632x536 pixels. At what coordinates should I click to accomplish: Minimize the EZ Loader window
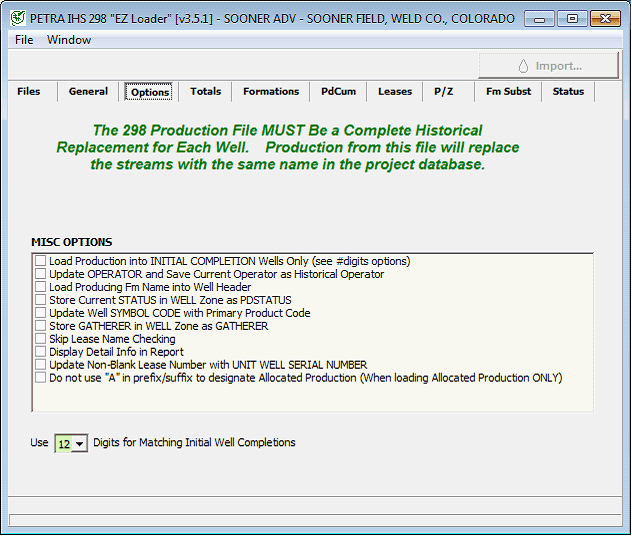tap(540, 18)
